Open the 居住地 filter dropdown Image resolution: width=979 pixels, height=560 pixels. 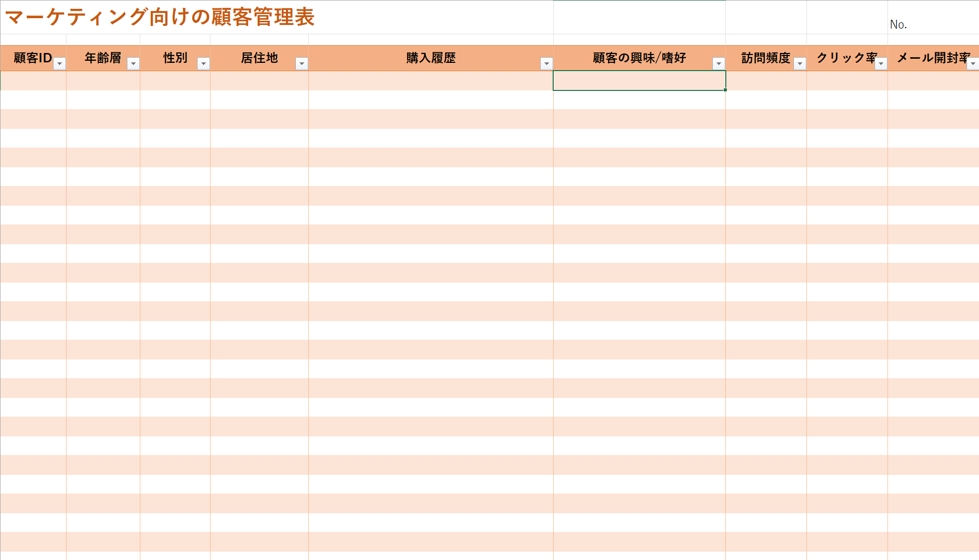[x=302, y=63]
